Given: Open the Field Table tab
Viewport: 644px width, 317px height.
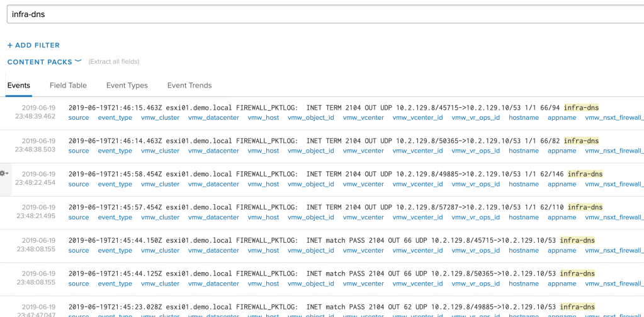Looking at the screenshot, I should click(68, 86).
